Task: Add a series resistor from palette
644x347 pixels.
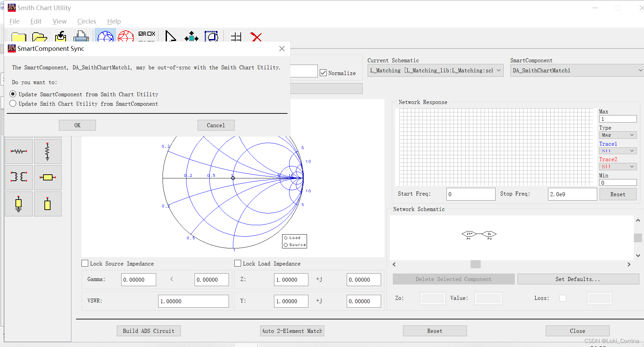Action: [19, 151]
